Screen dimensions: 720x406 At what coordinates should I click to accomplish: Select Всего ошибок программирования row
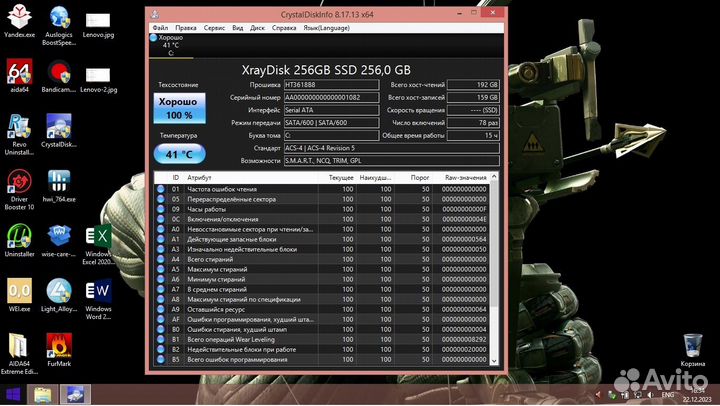coord(322,359)
